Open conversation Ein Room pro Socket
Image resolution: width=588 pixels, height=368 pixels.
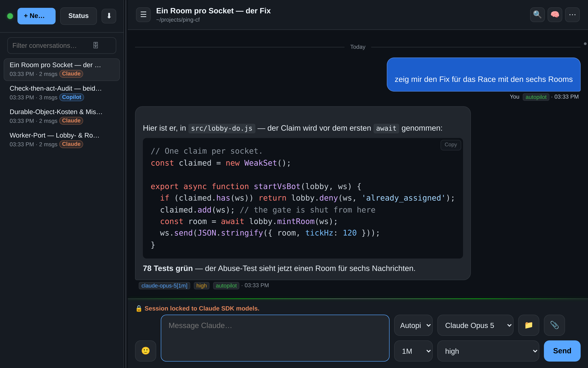pyautogui.click(x=62, y=70)
